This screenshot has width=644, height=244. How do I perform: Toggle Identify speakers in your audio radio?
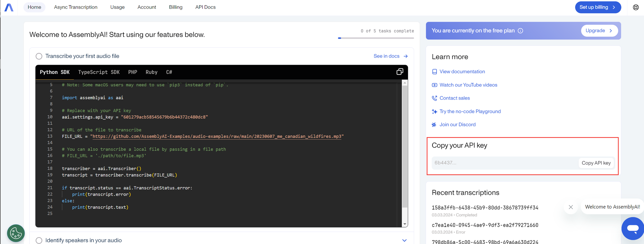(x=39, y=240)
